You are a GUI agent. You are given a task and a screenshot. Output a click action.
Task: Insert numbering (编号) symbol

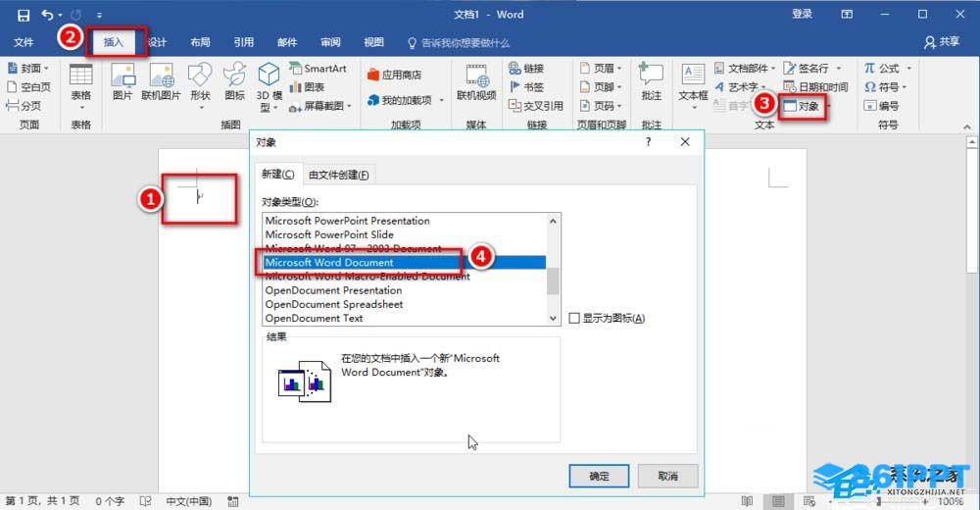point(881,106)
